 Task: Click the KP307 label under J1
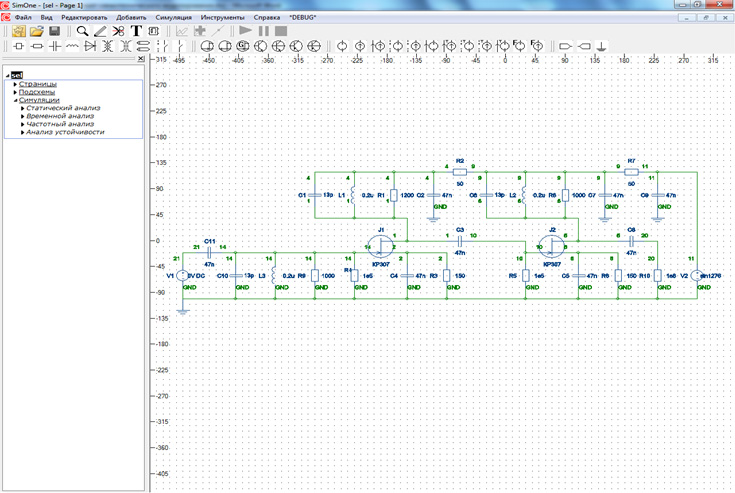381,264
